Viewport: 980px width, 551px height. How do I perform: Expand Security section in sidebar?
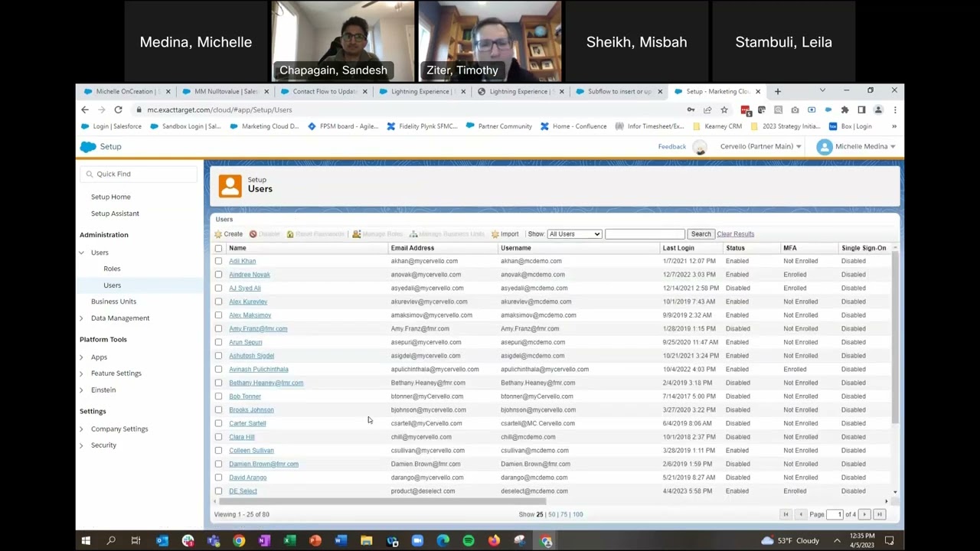click(82, 445)
